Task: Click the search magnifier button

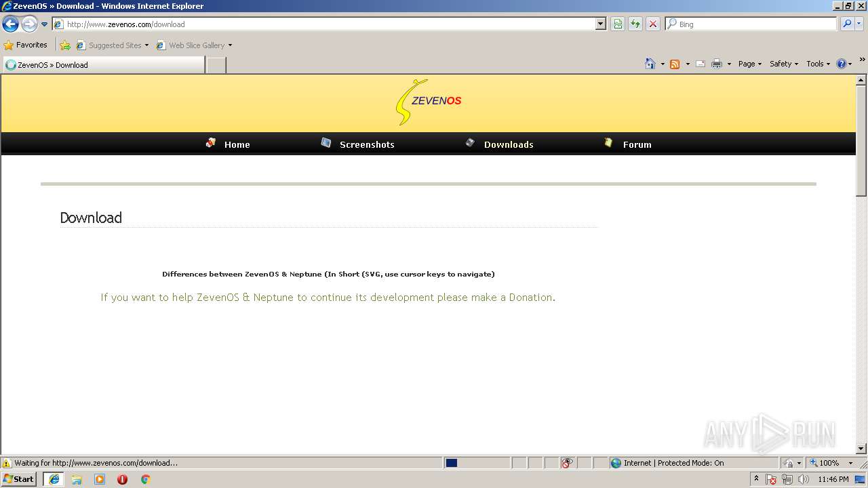Action: (846, 24)
